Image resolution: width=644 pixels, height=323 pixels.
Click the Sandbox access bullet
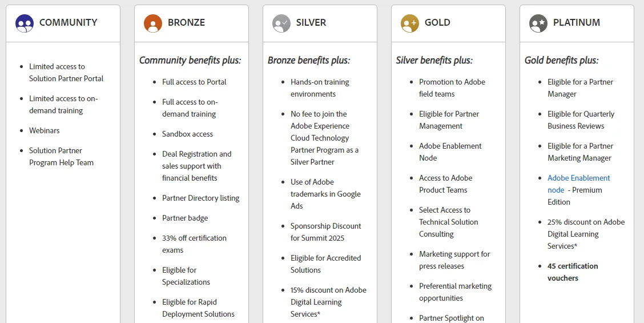[x=187, y=134]
